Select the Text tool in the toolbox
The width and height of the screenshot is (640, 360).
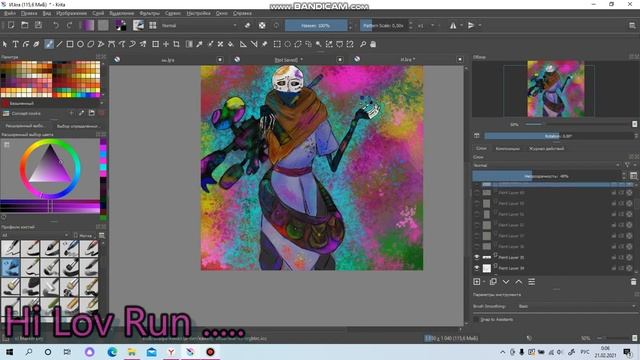(x=16, y=44)
